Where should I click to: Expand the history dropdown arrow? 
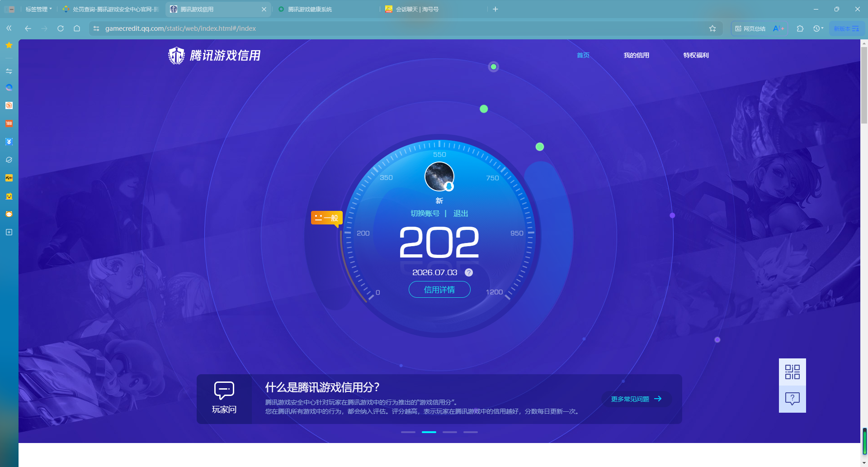point(822,28)
